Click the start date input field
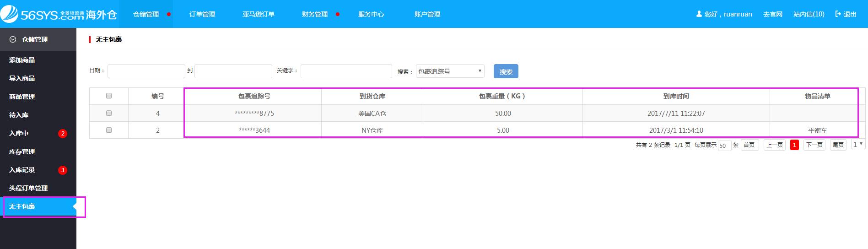Viewport: 868px width, 249px height. click(x=146, y=71)
